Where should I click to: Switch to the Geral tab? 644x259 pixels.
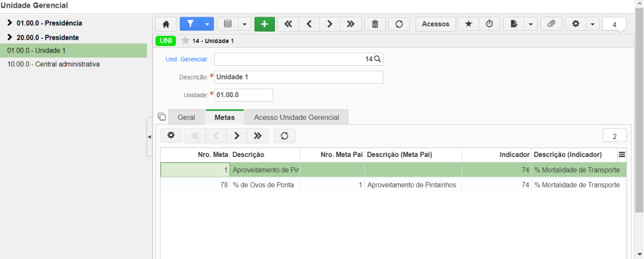point(186,117)
